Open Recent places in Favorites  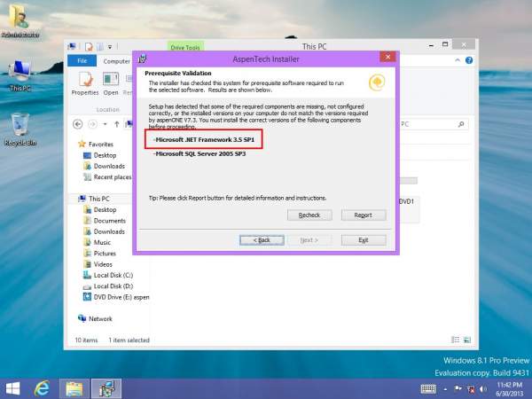click(x=107, y=176)
